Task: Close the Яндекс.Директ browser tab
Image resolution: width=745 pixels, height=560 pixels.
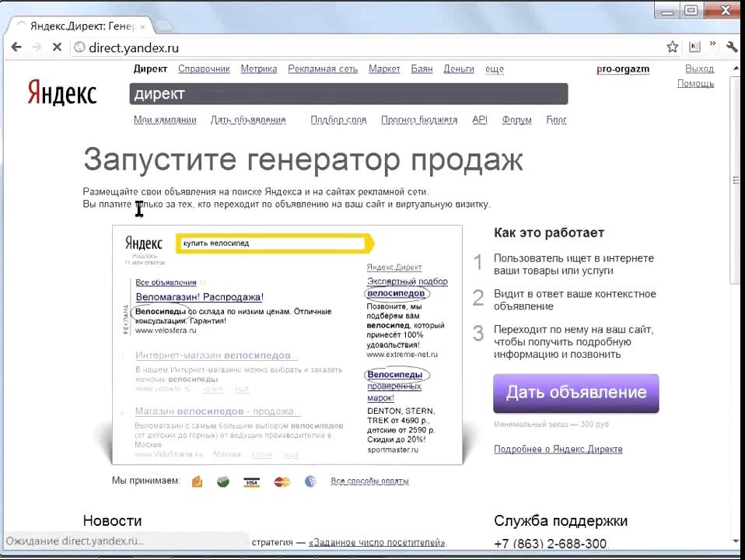Action: 142,27
